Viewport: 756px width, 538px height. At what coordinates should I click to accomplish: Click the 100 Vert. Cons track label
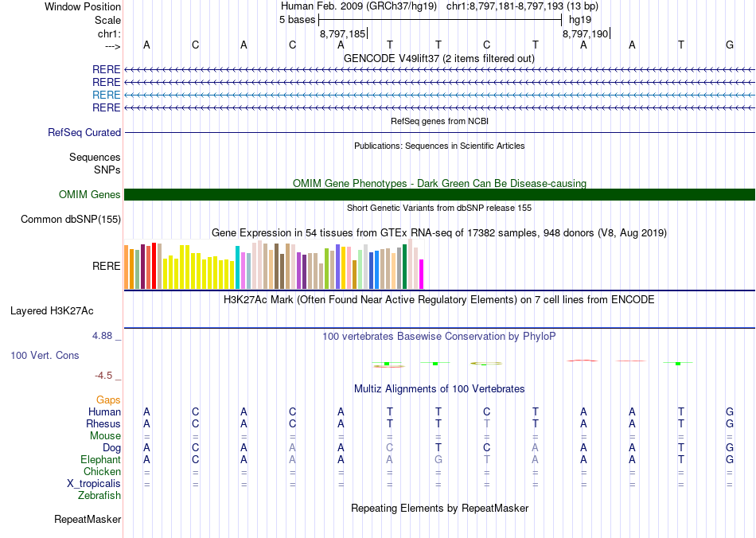coord(45,355)
